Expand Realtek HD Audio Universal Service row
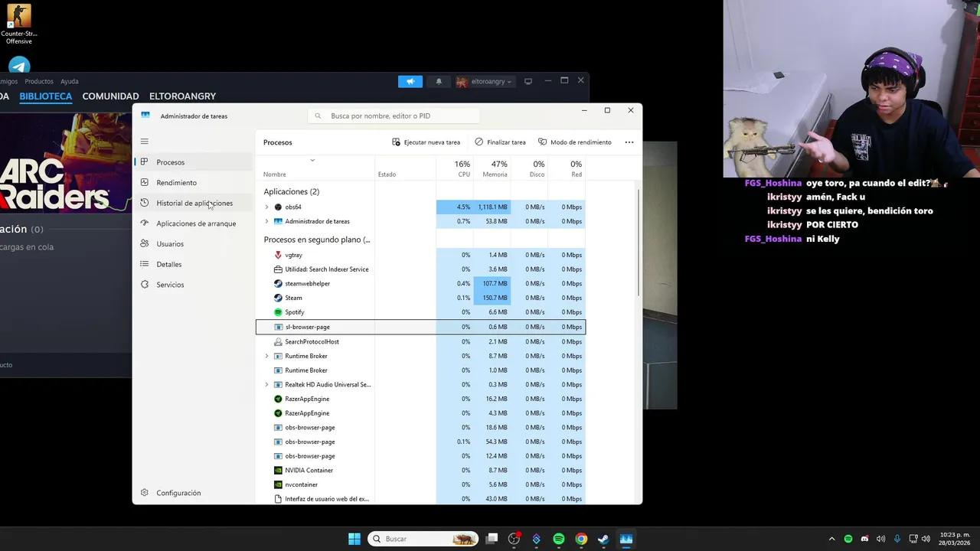Viewport: 980px width, 551px height. 266,385
